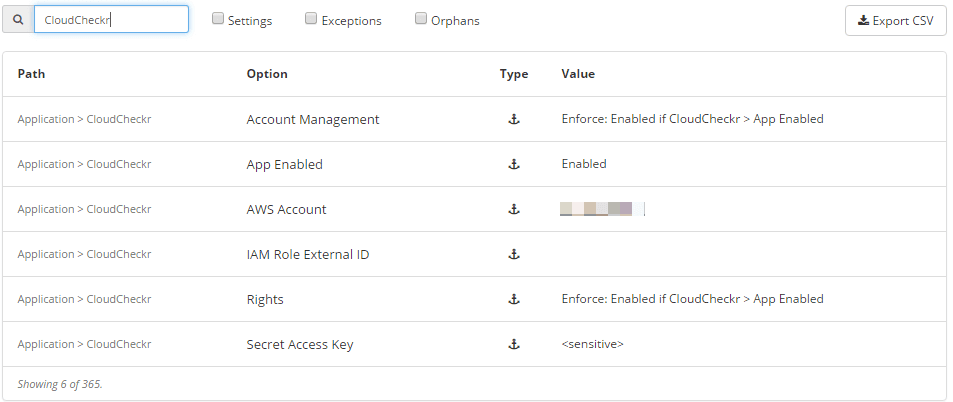Click anchor icon for IAM Role External ID
The image size is (953, 402).
(x=514, y=254)
